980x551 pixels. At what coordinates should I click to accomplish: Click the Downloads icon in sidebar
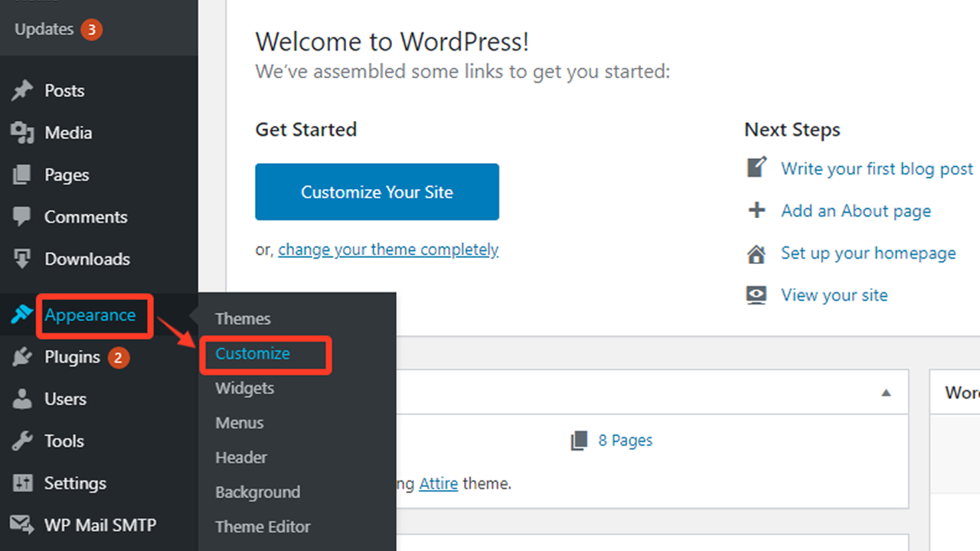22,259
